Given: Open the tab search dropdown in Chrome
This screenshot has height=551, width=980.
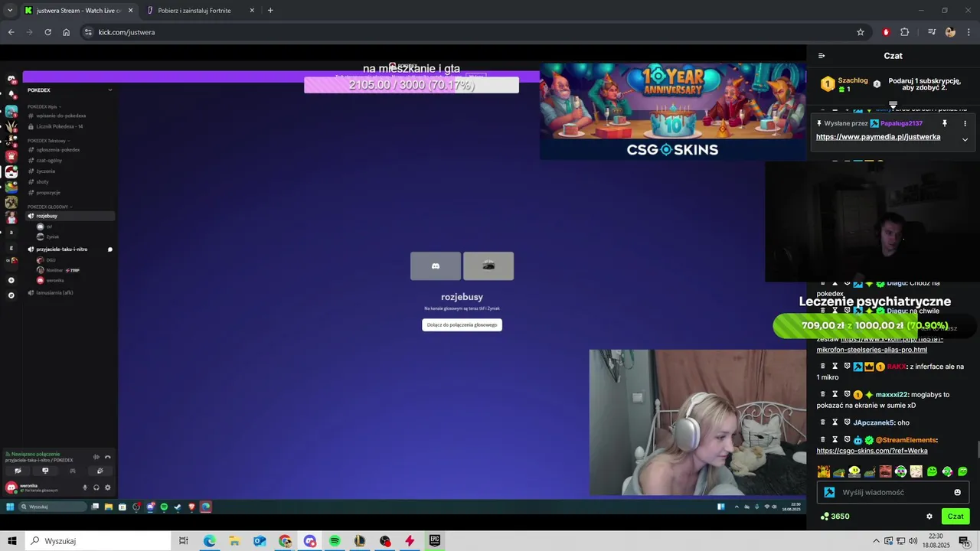Looking at the screenshot, I should point(10,11).
